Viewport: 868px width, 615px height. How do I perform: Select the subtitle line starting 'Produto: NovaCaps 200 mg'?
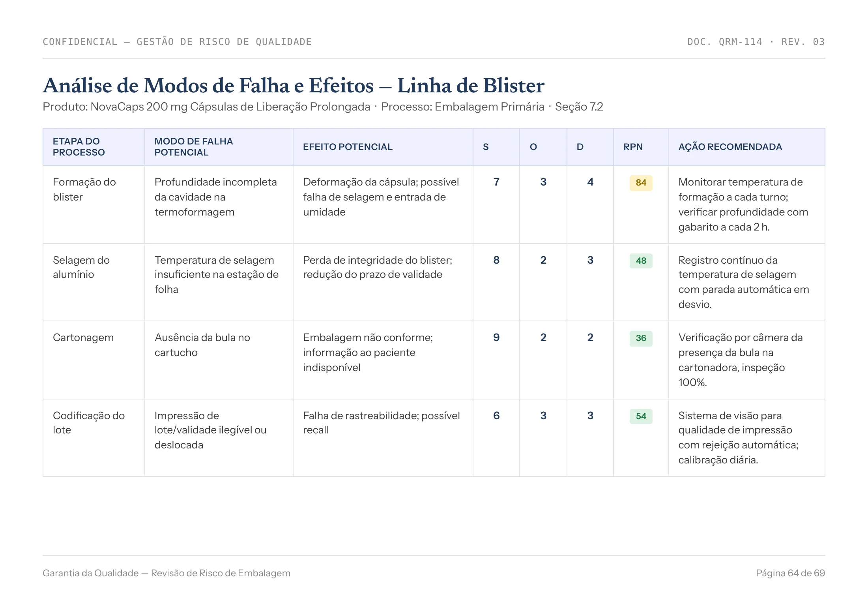[x=323, y=107]
